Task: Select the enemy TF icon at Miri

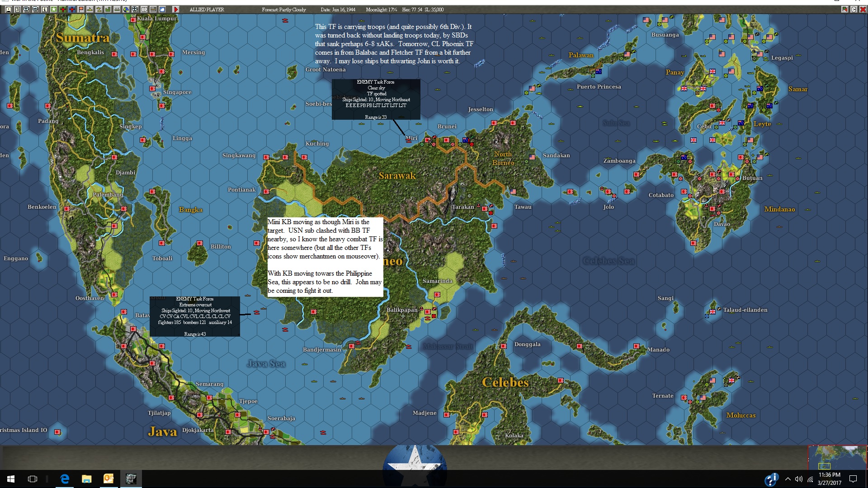Action: coord(409,141)
